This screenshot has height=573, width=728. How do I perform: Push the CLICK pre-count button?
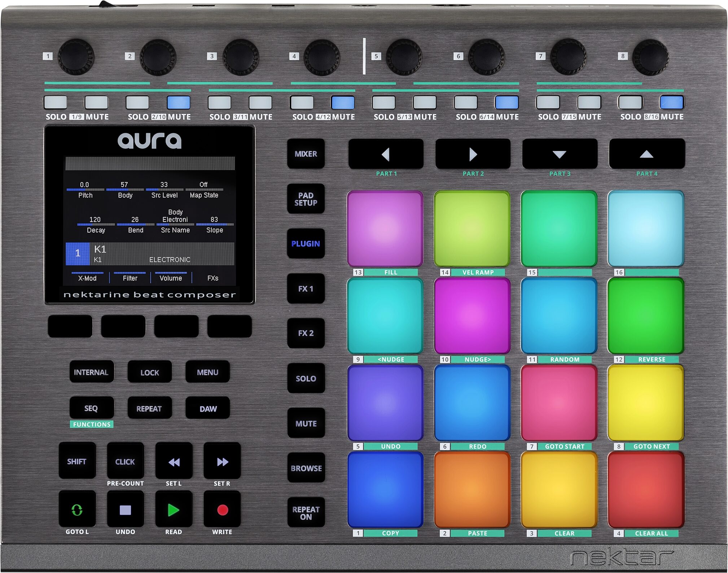(125, 461)
